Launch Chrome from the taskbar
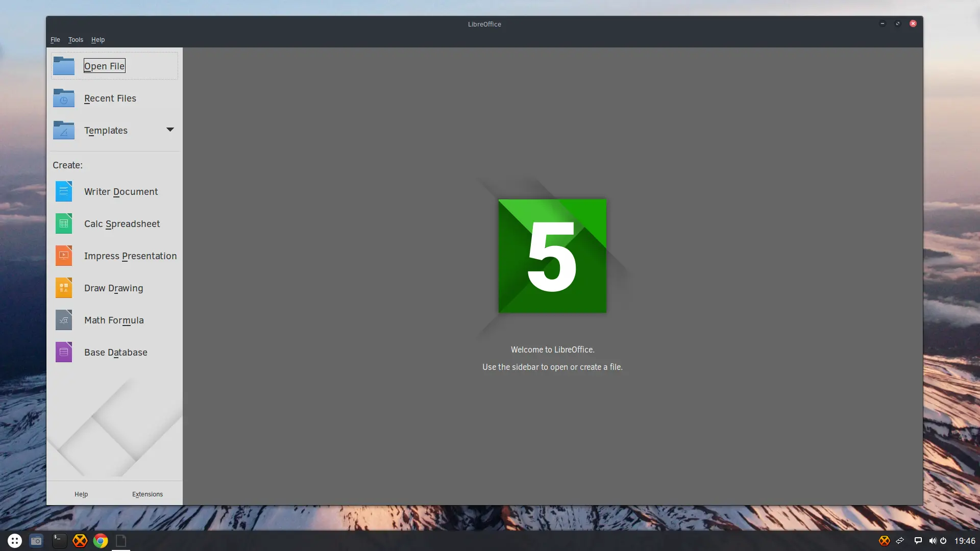Screen dimensions: 980x551 pyautogui.click(x=101, y=541)
